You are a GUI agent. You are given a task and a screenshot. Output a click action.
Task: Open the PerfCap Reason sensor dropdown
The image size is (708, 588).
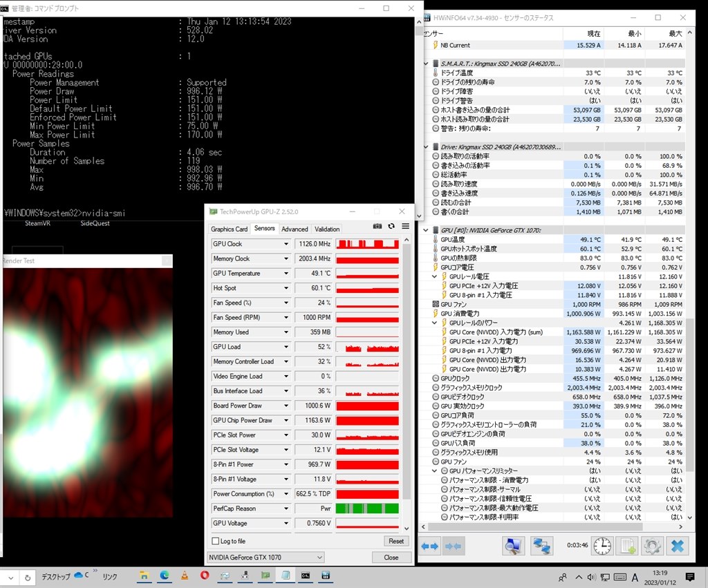tap(286, 509)
